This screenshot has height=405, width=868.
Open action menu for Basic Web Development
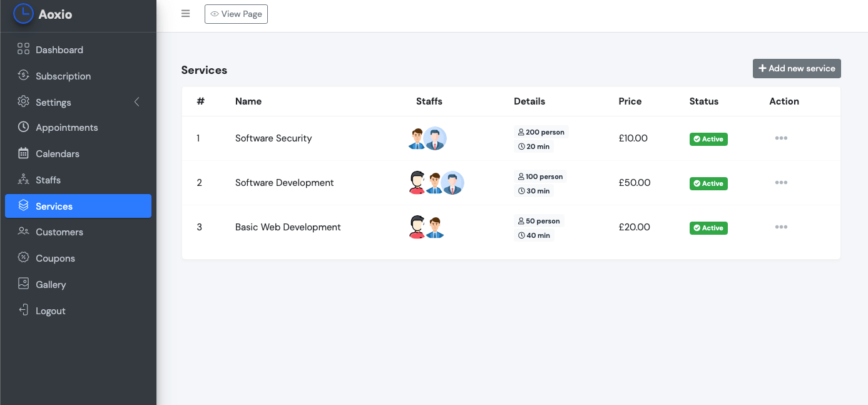(781, 227)
